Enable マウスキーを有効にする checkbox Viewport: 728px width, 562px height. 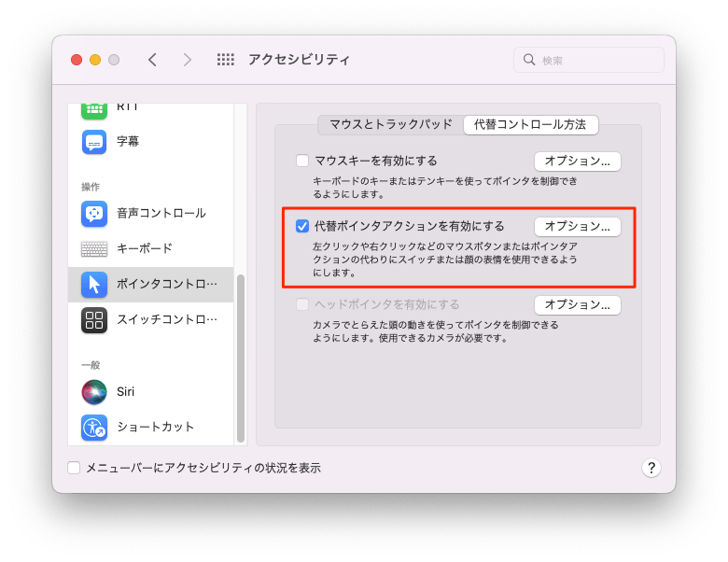tap(302, 161)
